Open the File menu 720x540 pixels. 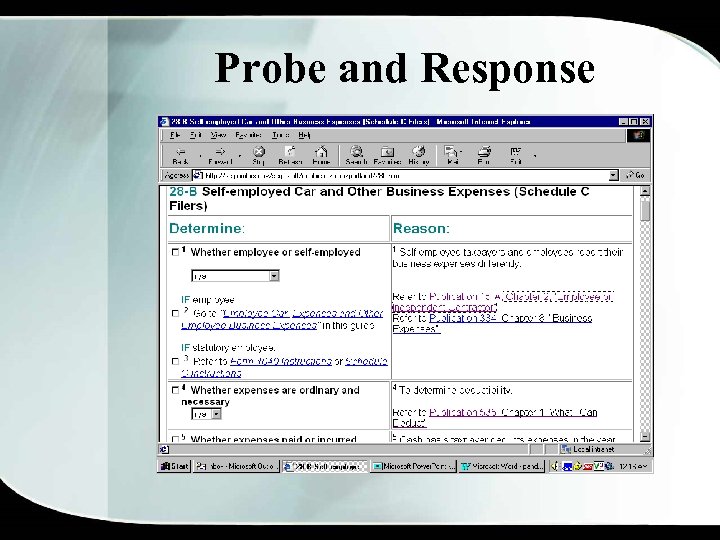pos(174,135)
